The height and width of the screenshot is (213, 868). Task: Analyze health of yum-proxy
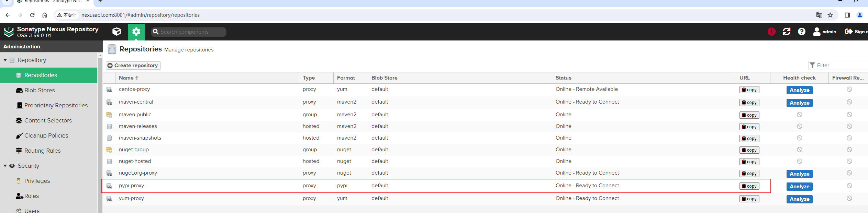click(799, 199)
